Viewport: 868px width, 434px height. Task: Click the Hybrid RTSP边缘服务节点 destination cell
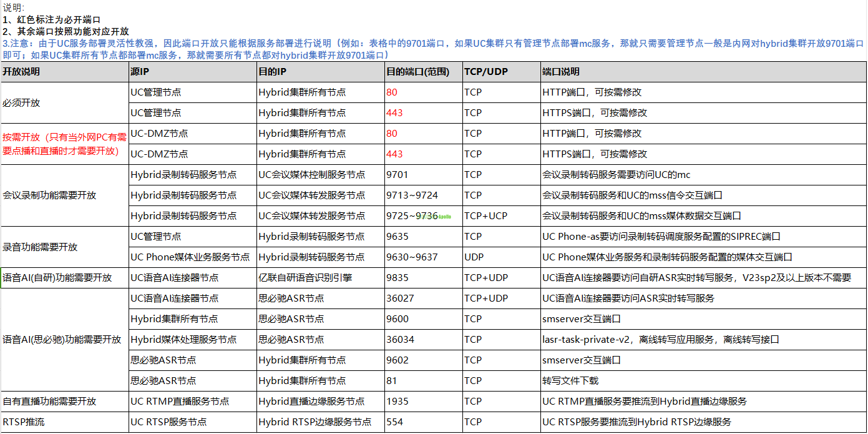[319, 422]
